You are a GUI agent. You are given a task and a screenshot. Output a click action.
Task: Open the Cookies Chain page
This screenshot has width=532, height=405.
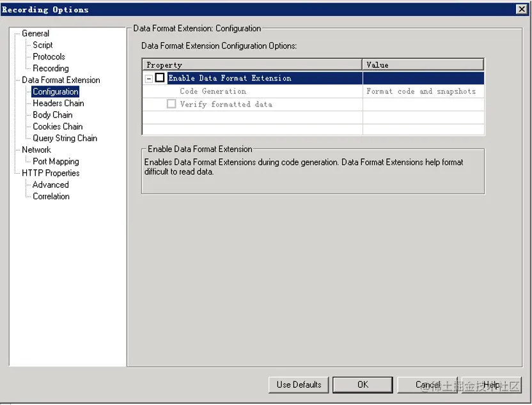click(x=58, y=126)
